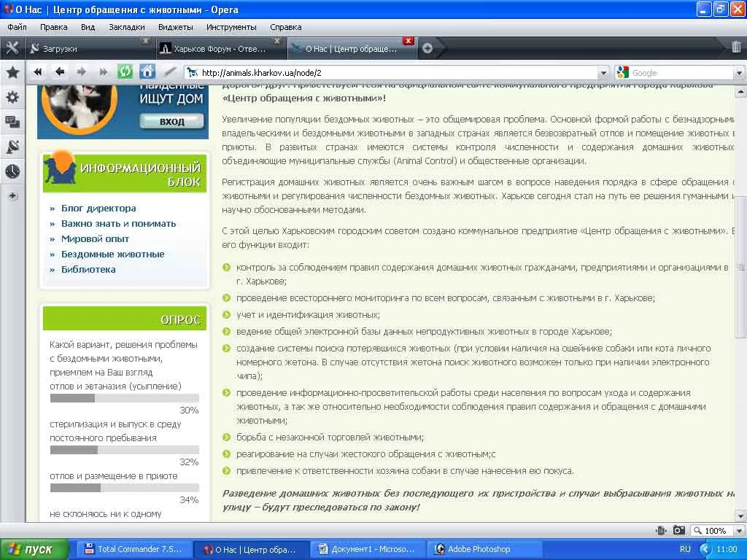
Task: Click the add panel plus icon in sidebar
Action: click(12, 195)
